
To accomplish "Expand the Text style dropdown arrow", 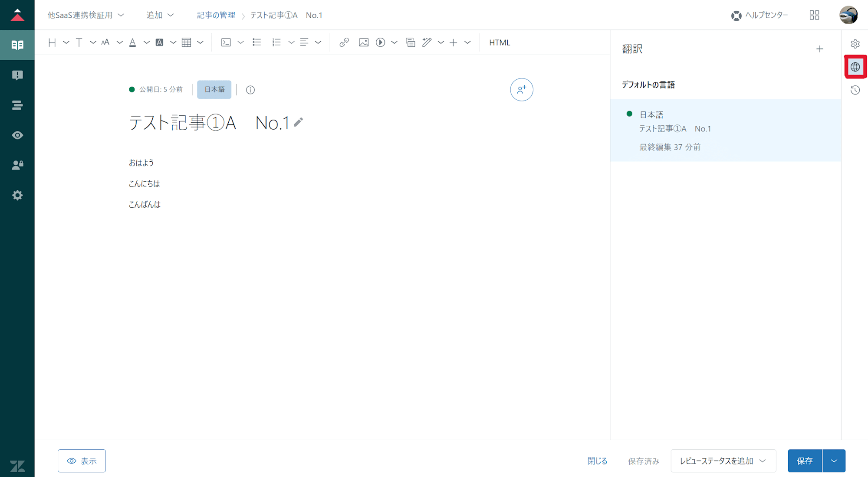I will (93, 42).
